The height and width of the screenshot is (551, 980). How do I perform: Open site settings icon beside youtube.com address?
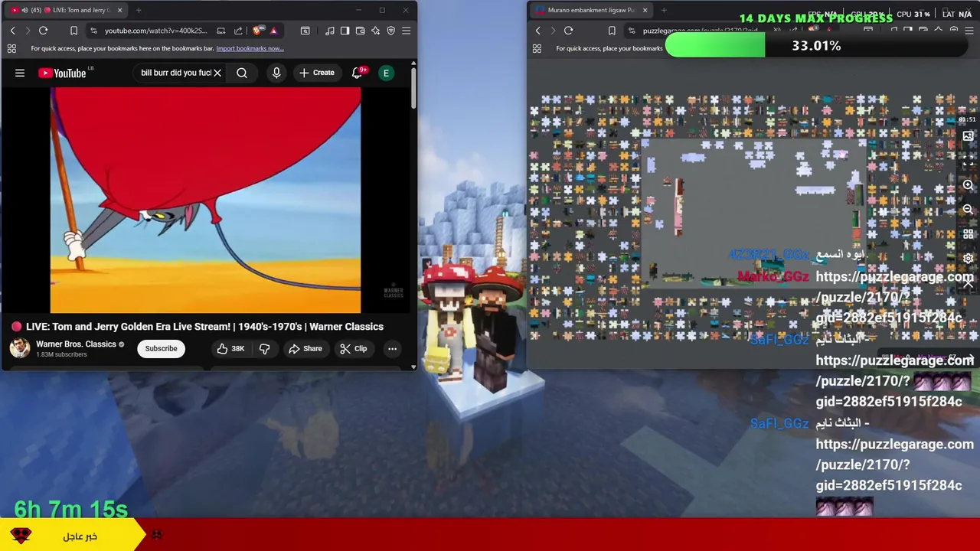93,31
